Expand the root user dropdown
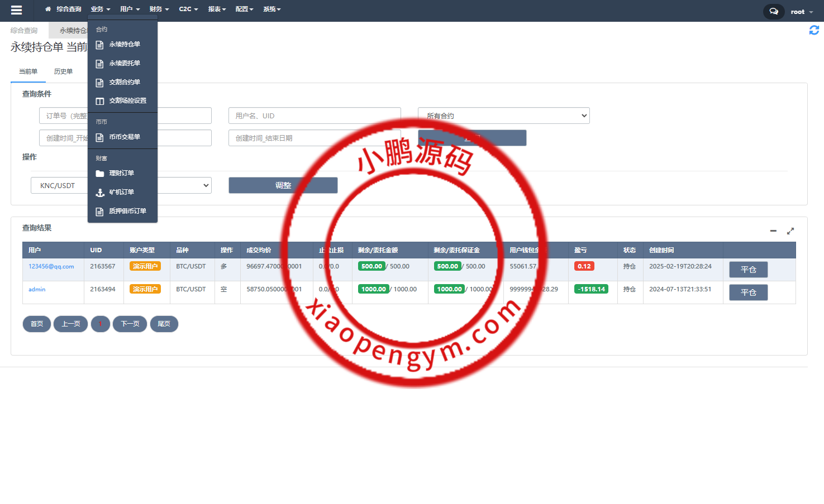 [802, 12]
